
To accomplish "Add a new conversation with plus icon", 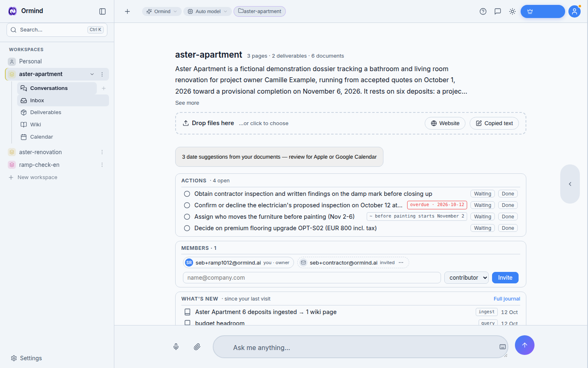I will (x=104, y=88).
